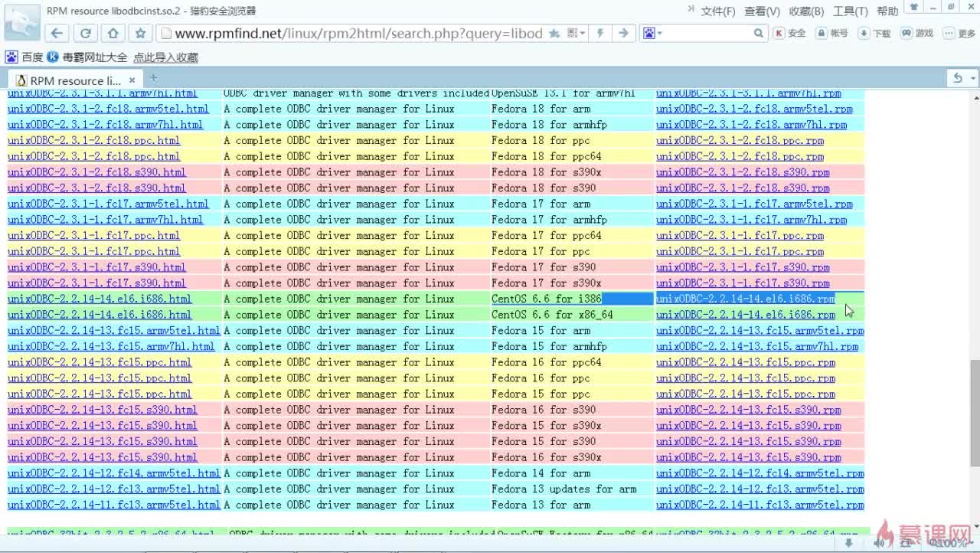
Task: Open html link in Fedora 17 s390x row
Action: (96, 283)
